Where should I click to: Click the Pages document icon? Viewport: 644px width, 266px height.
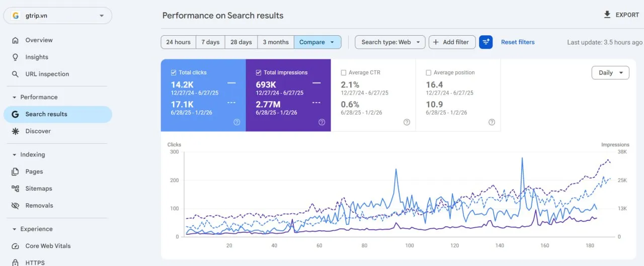coord(15,171)
